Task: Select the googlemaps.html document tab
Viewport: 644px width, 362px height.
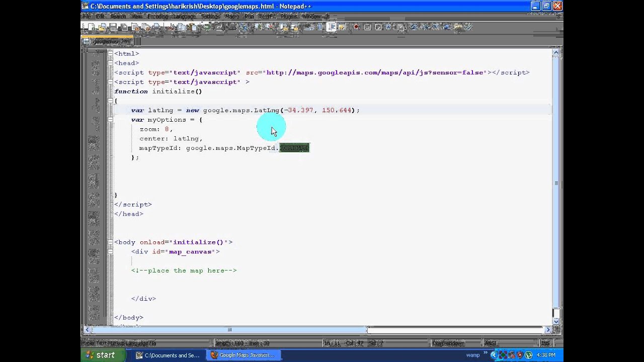Action: pyautogui.click(x=107, y=41)
